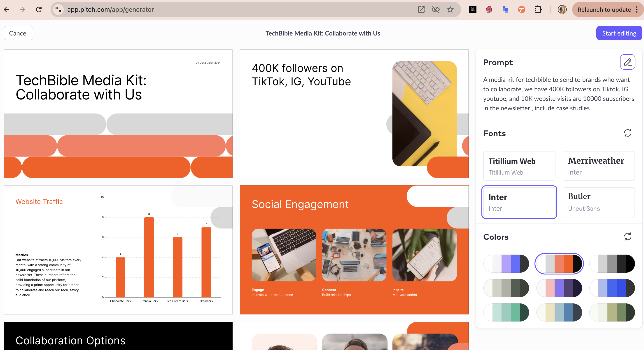Click the 'Crowbars' chart label

pos(206,301)
